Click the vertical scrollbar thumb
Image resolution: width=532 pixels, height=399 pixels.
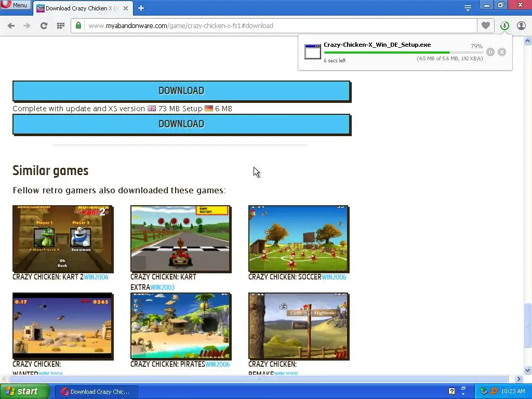click(528, 325)
